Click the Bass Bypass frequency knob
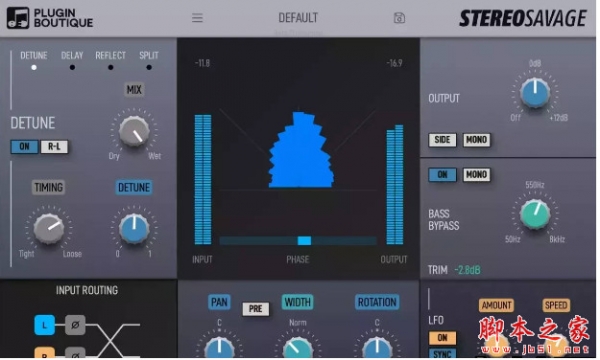 [535, 214]
